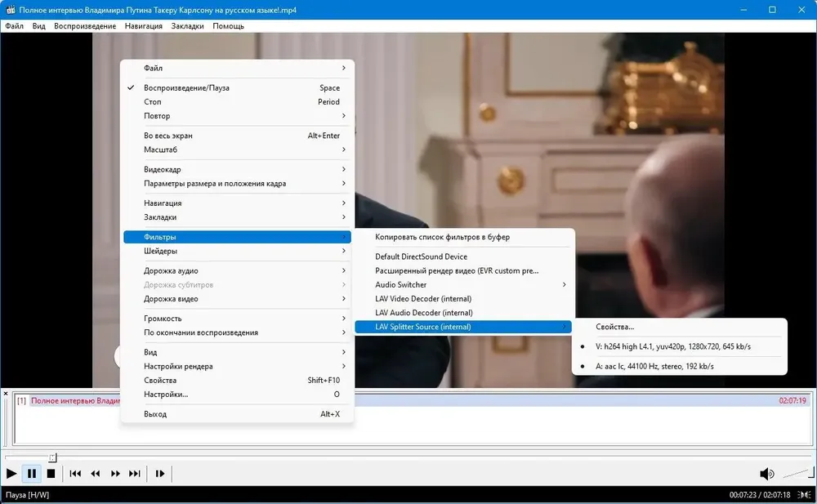Click the Pause button in the toolbar
Viewport: 817px width, 504px height.
(x=32, y=473)
